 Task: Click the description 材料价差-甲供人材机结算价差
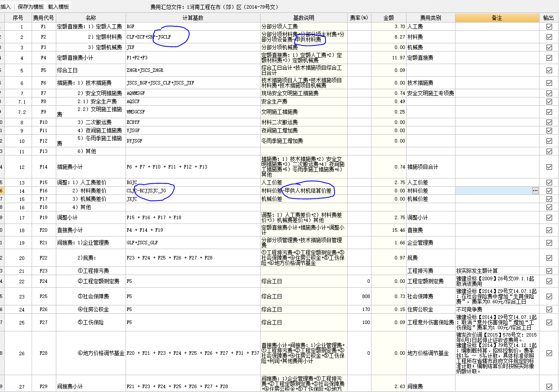pyautogui.click(x=304, y=191)
